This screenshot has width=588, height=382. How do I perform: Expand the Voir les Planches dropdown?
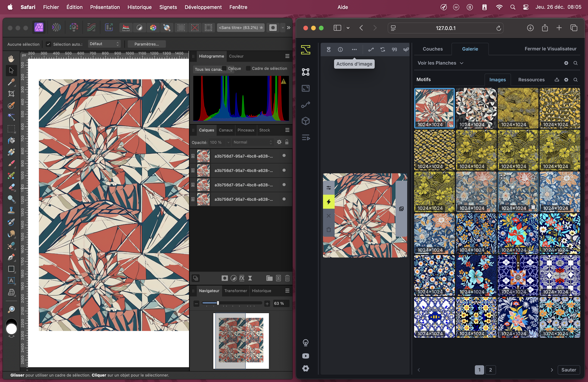(x=440, y=63)
